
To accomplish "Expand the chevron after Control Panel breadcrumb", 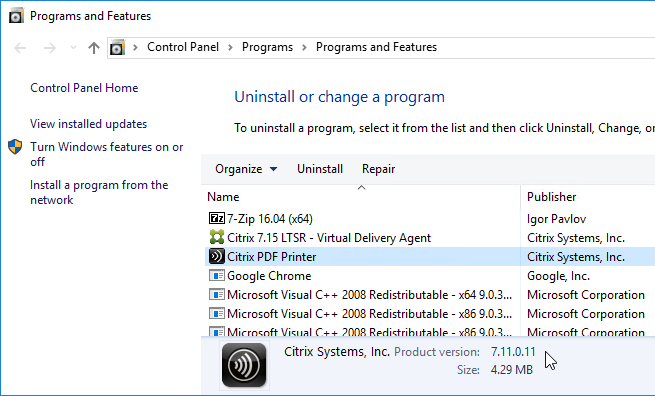I will point(230,48).
